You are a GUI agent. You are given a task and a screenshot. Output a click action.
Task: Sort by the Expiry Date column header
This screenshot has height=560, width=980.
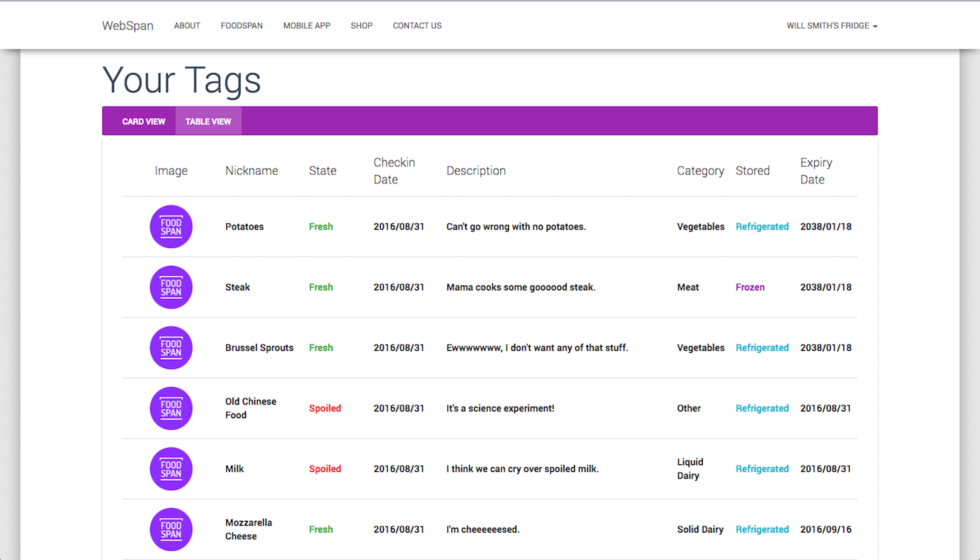[x=816, y=170]
